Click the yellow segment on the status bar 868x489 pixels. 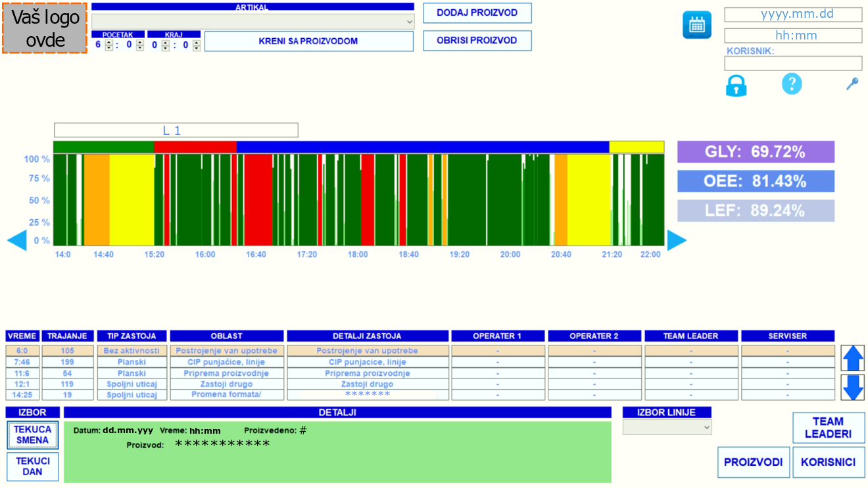[x=636, y=147]
